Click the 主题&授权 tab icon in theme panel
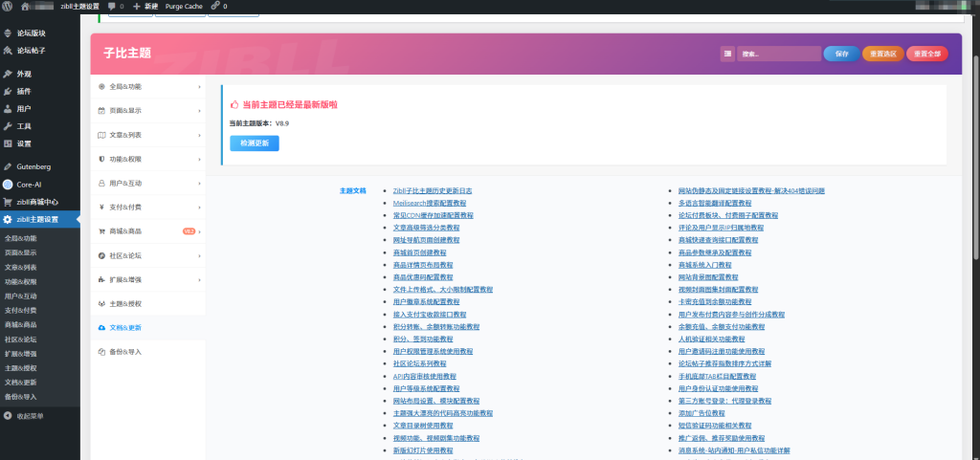This screenshot has width=980, height=460. point(101,304)
